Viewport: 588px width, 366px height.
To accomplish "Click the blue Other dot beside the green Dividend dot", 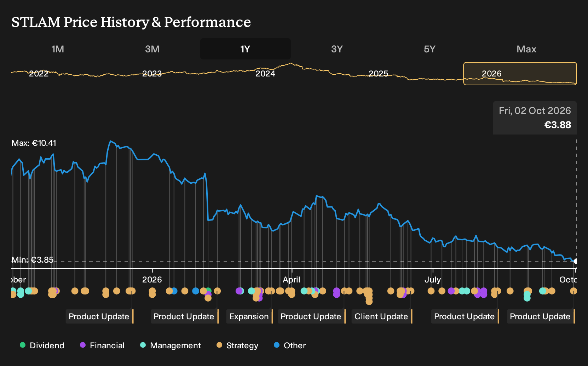I will click(x=196, y=291).
